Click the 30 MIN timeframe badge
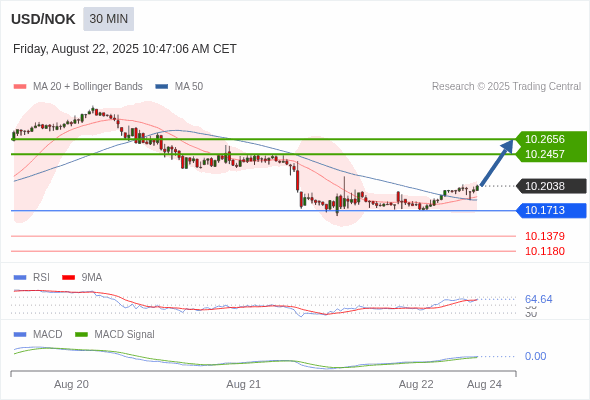This screenshot has height=400, width=590. click(108, 19)
